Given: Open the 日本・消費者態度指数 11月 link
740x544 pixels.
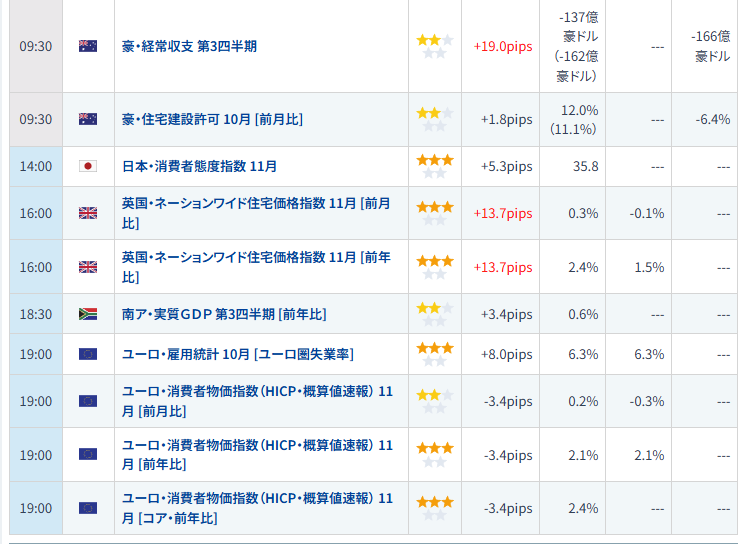Looking at the screenshot, I should 199,166.
